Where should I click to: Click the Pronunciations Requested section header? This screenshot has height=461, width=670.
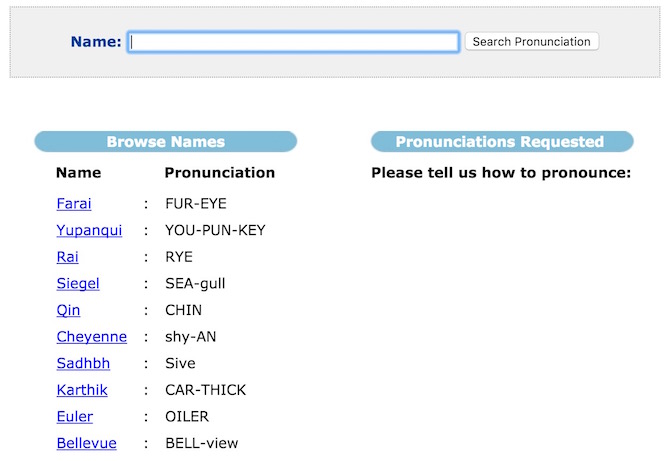pyautogui.click(x=500, y=142)
